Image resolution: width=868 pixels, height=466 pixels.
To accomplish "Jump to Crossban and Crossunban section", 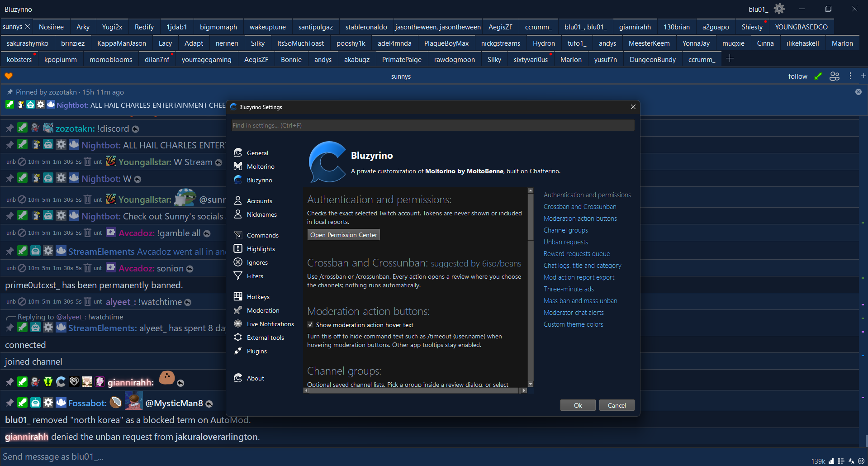I will (x=580, y=207).
